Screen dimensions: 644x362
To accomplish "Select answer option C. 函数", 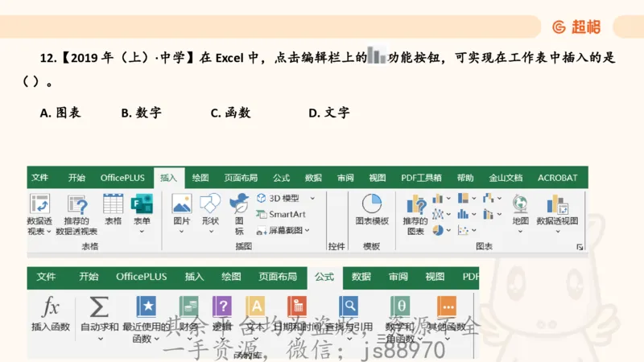I will click(230, 113).
